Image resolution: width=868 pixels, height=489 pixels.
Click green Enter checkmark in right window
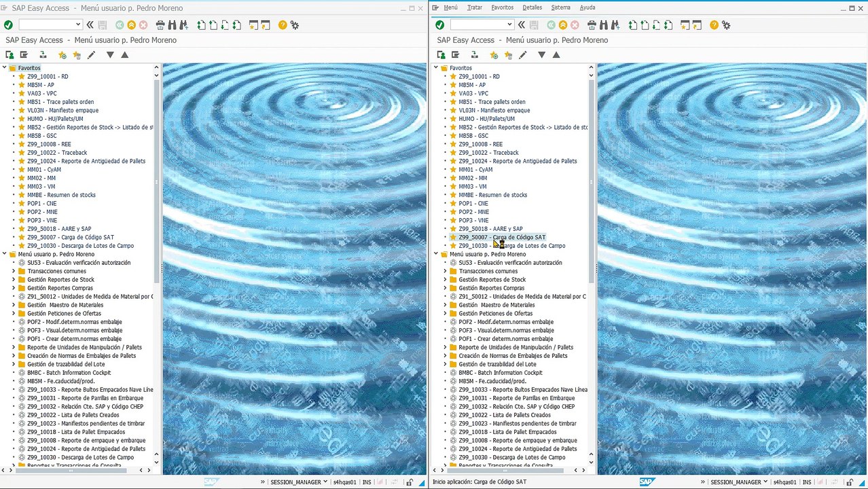439,25
